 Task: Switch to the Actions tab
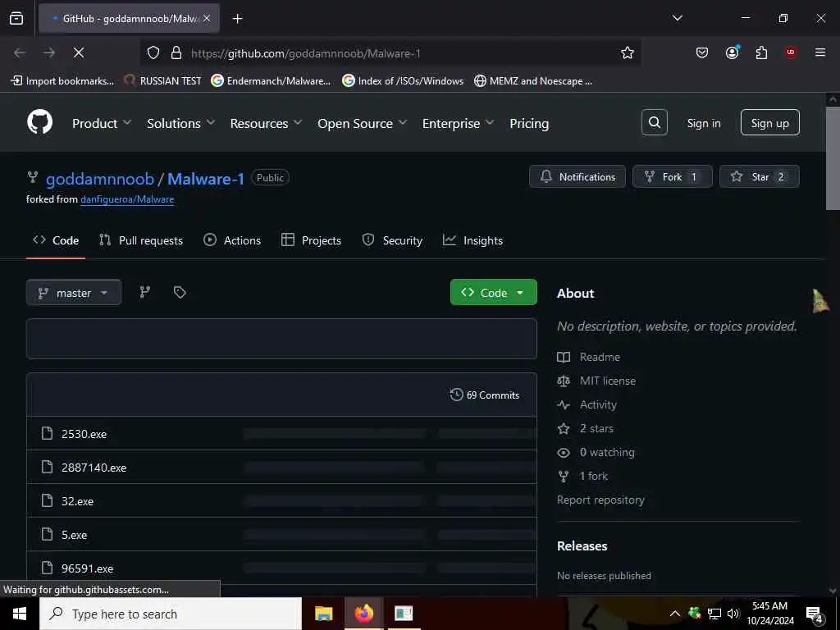point(232,240)
